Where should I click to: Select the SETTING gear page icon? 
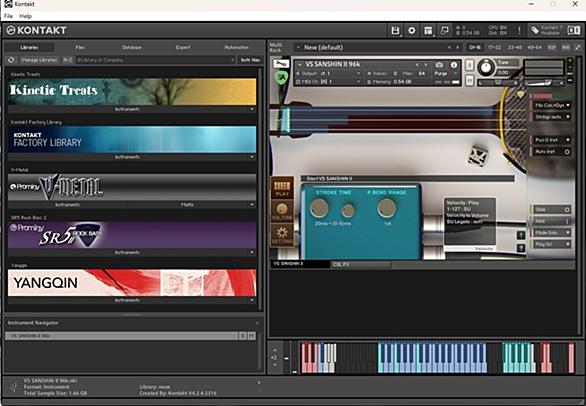(282, 235)
